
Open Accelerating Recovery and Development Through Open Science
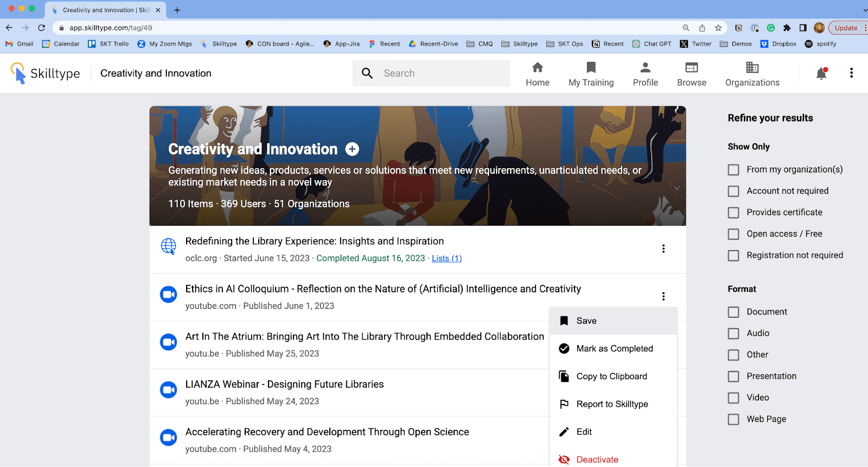327,432
